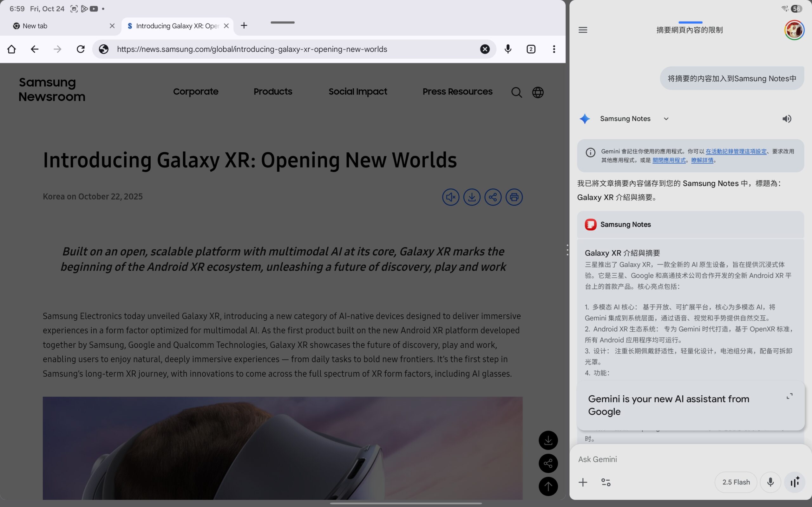Download the article using circled download icon
Screen dimensions: 812x507
472,197
